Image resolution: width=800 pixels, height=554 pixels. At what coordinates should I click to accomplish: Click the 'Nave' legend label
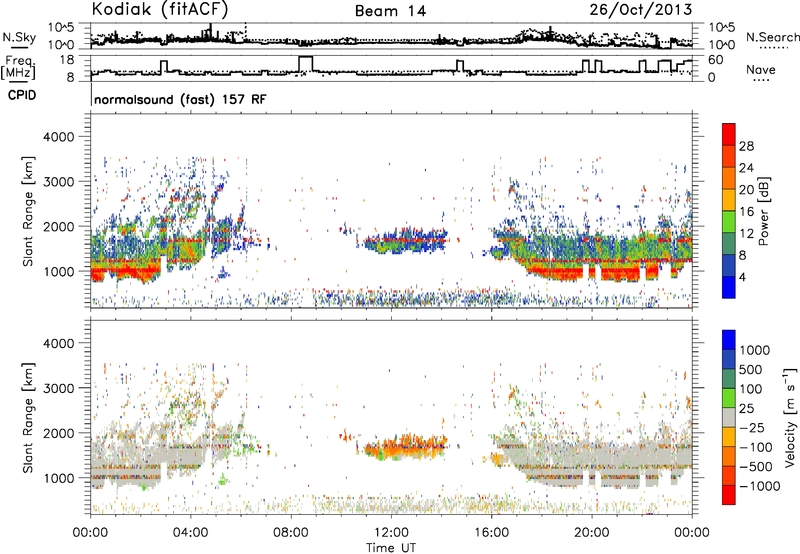(761, 69)
